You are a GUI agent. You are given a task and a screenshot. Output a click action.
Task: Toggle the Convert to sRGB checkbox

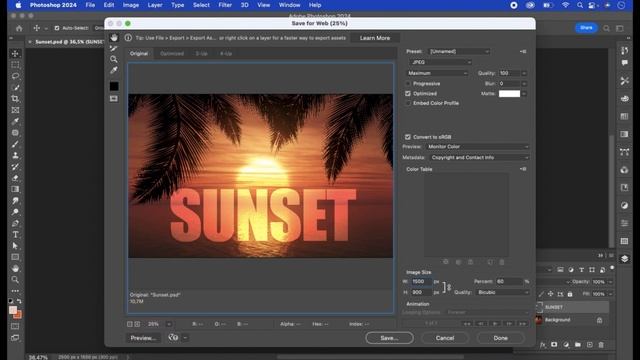tap(408, 137)
